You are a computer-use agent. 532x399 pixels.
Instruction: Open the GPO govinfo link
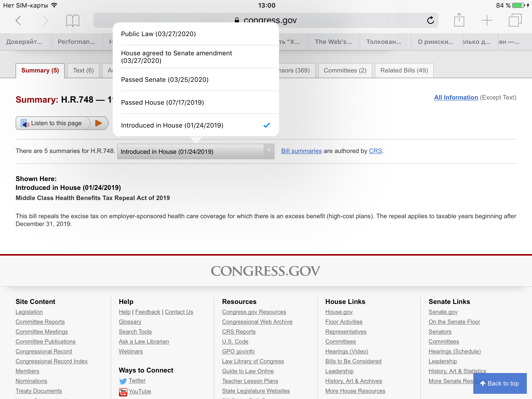(238, 351)
